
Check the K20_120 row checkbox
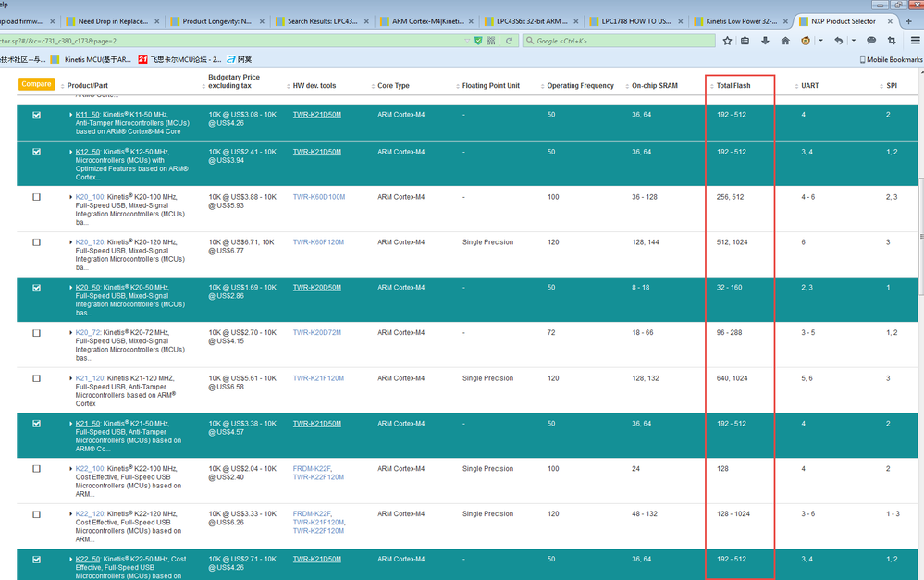pyautogui.click(x=37, y=242)
